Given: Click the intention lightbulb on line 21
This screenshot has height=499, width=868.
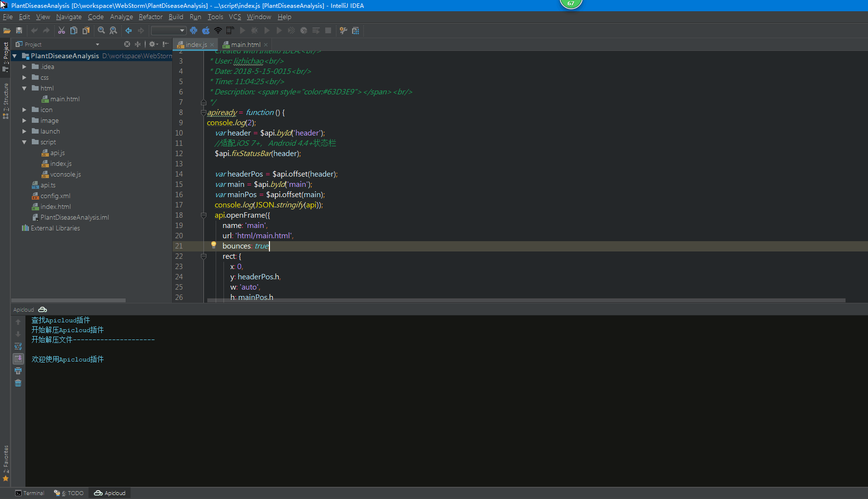Looking at the screenshot, I should 214,245.
